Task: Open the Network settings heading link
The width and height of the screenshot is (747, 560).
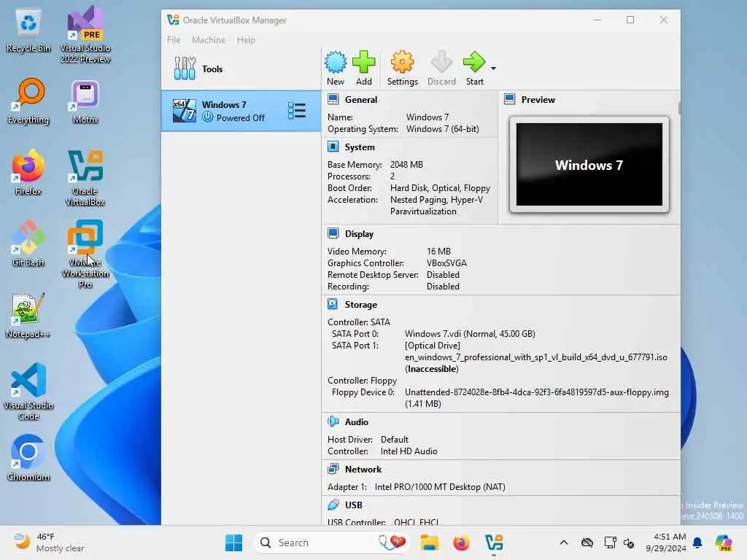Action: point(363,469)
